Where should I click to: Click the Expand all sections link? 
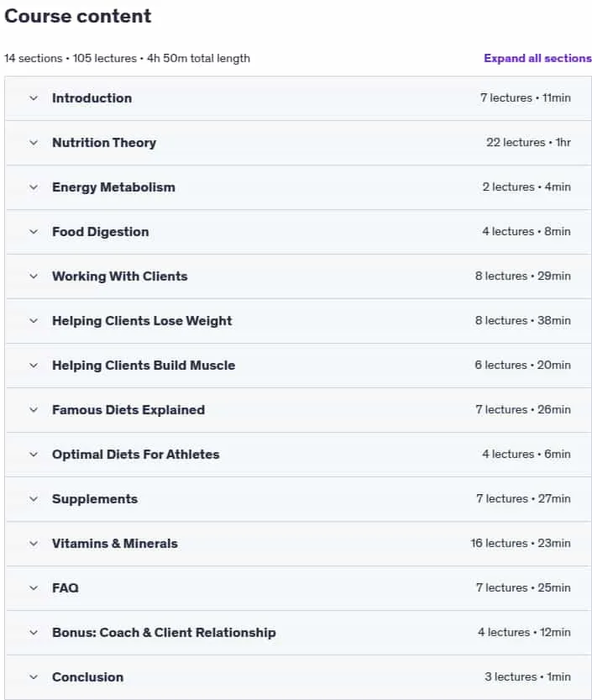[537, 58]
